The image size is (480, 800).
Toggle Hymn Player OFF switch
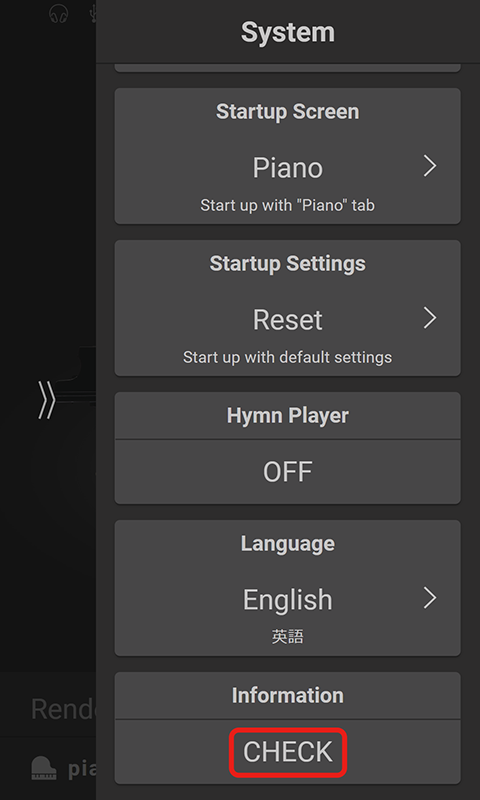[288, 472]
